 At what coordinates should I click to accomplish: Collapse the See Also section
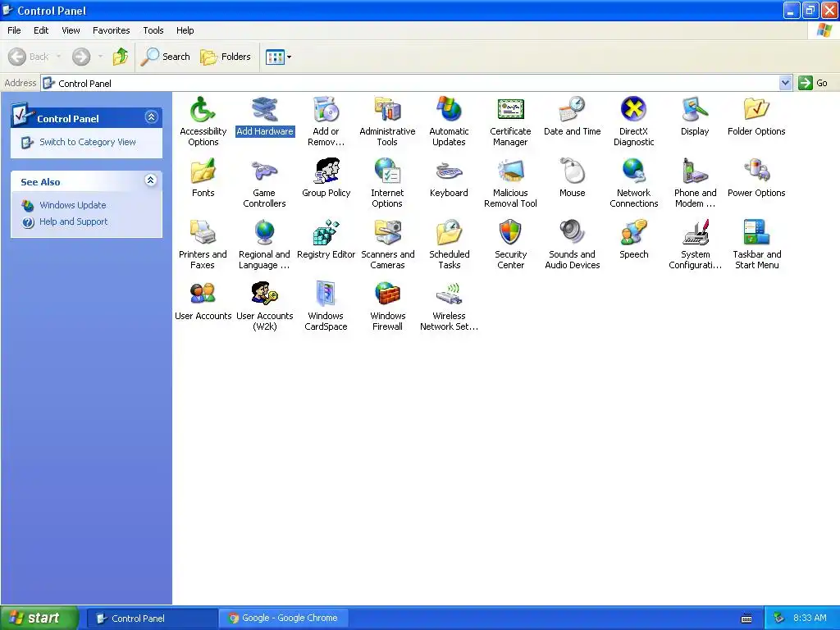151,180
